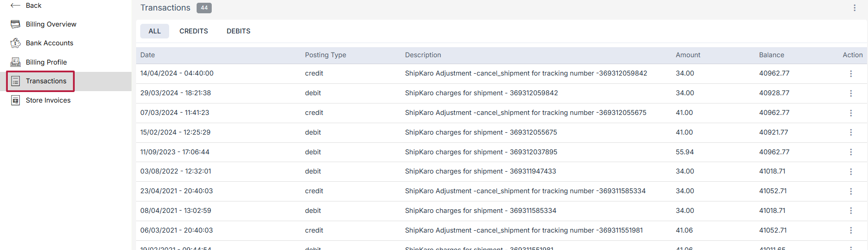Click the Bank Accounts sidebar link

pyautogui.click(x=49, y=43)
